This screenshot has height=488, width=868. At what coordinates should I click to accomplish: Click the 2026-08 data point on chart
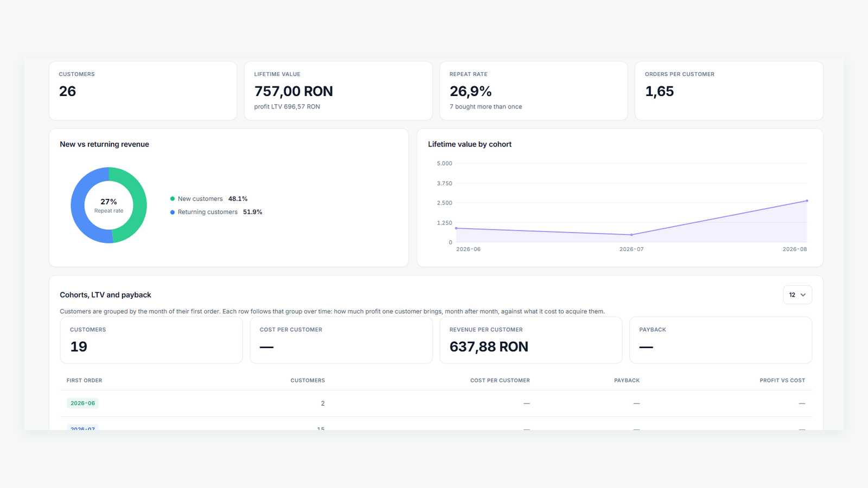807,201
